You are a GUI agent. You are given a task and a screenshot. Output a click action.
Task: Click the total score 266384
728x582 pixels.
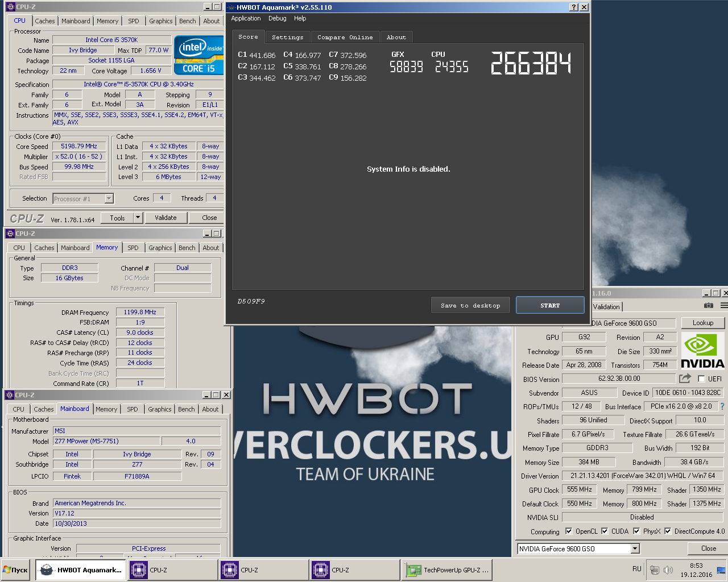tap(531, 63)
